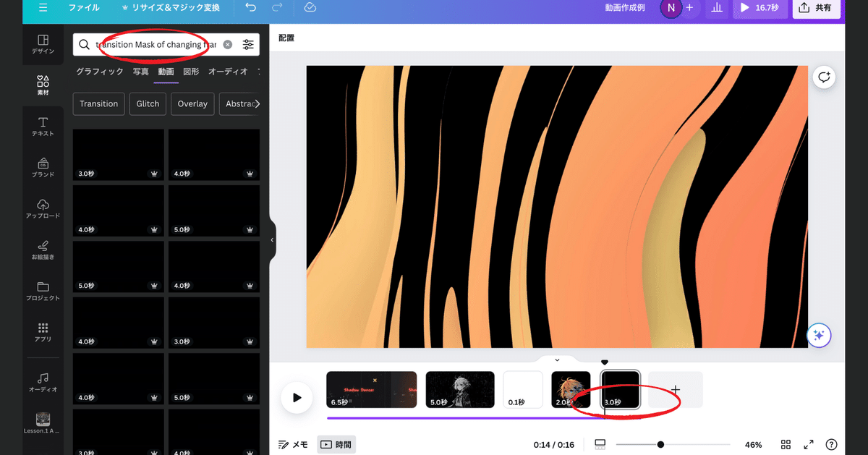This screenshot has width=868, height=455.
Task: Collapse the timeline with chevron
Action: point(557,360)
